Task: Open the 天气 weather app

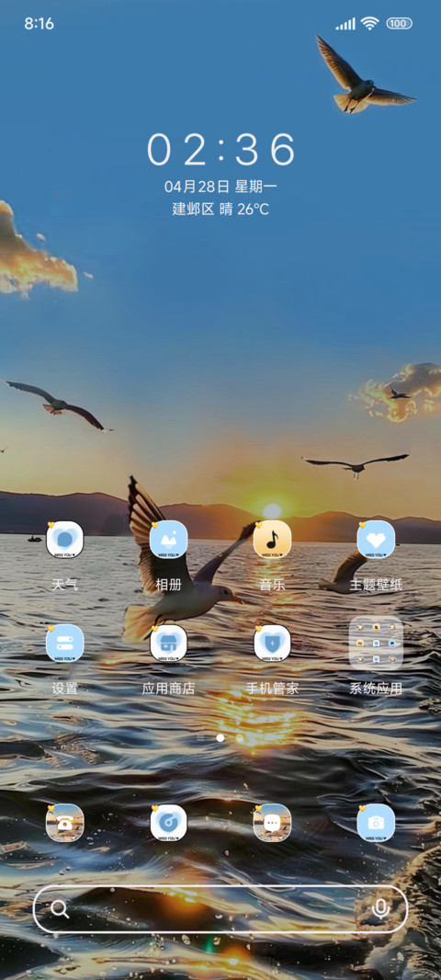Action: 65,540
